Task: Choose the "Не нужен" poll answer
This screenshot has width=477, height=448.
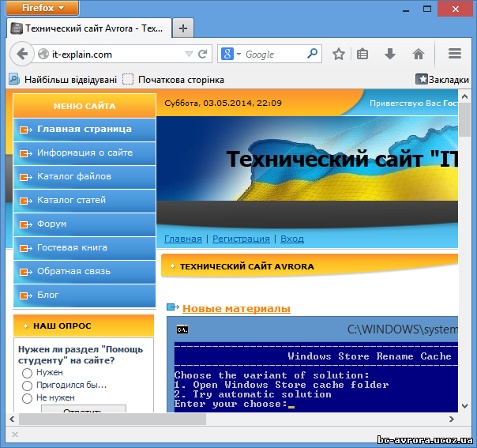Action: tap(27, 398)
